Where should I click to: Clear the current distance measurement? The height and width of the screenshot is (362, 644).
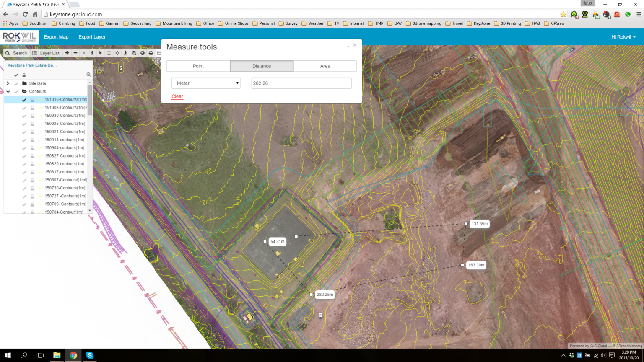coord(177,96)
